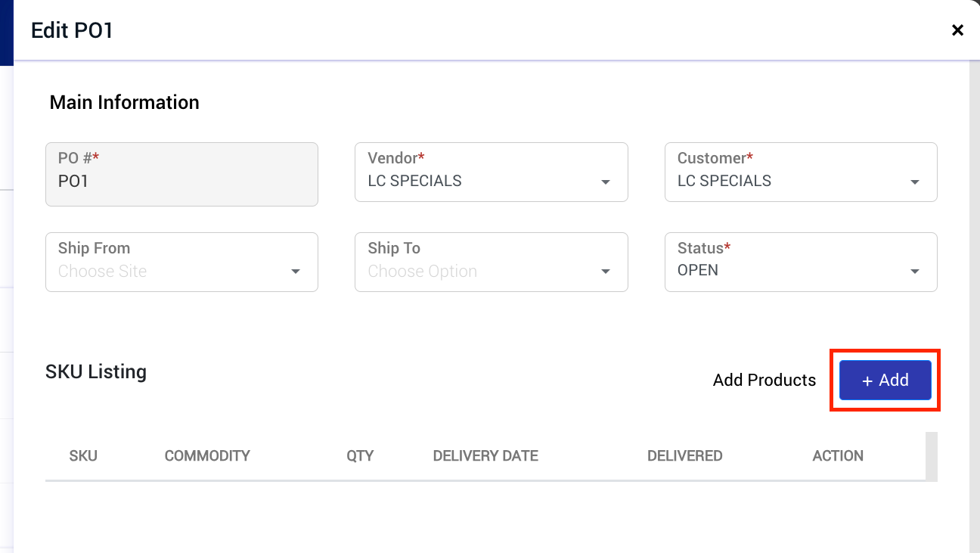Image resolution: width=980 pixels, height=553 pixels.
Task: Sort by the QTY column header
Action: click(360, 456)
